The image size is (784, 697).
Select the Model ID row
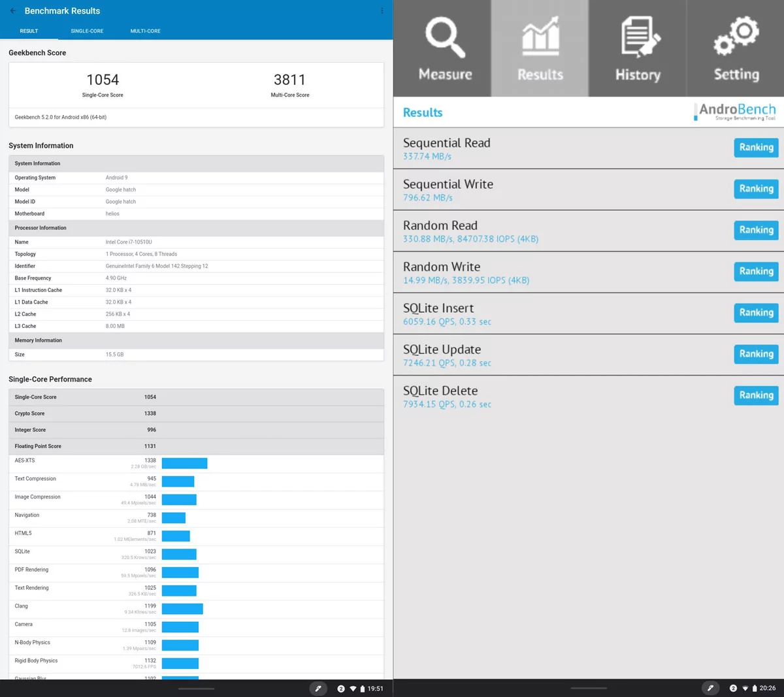click(x=196, y=202)
